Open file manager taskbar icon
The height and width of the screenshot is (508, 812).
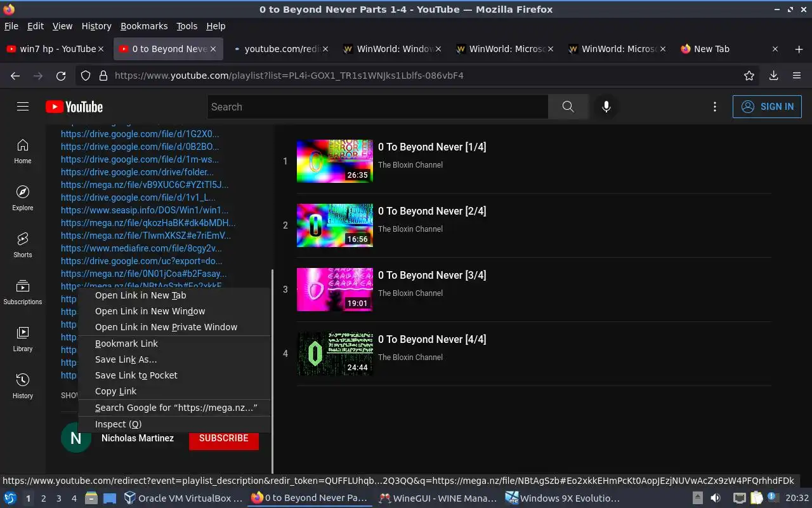click(x=91, y=498)
